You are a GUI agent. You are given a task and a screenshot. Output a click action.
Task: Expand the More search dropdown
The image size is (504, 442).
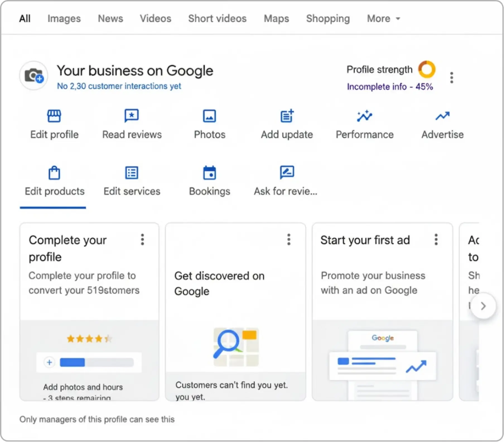pos(384,18)
